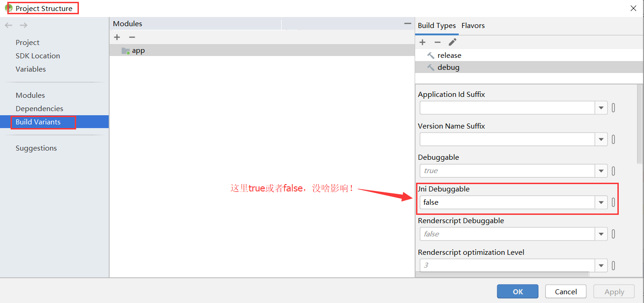Viewport: 644px width, 303px height.
Task: Click the Android Studio icon in title bar
Action: [x=9, y=8]
